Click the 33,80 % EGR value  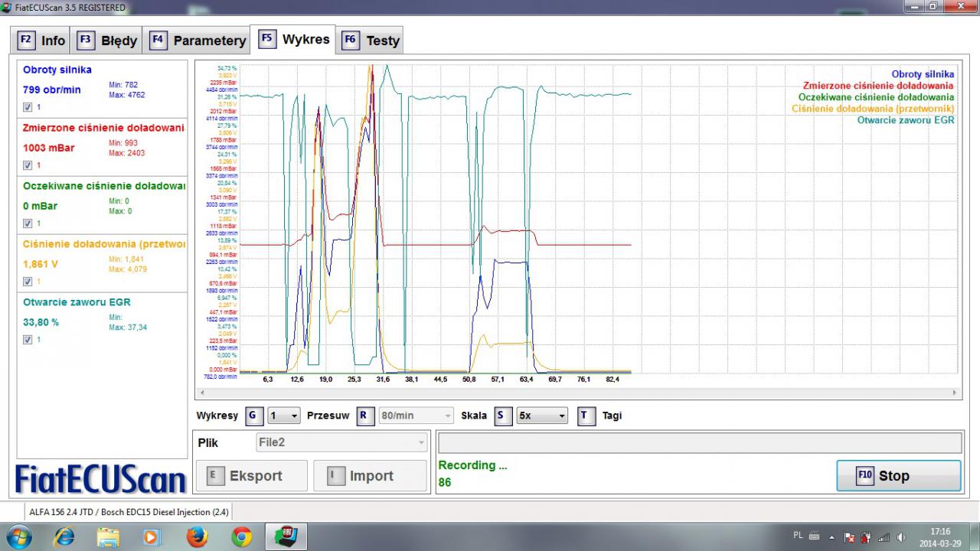tap(41, 322)
